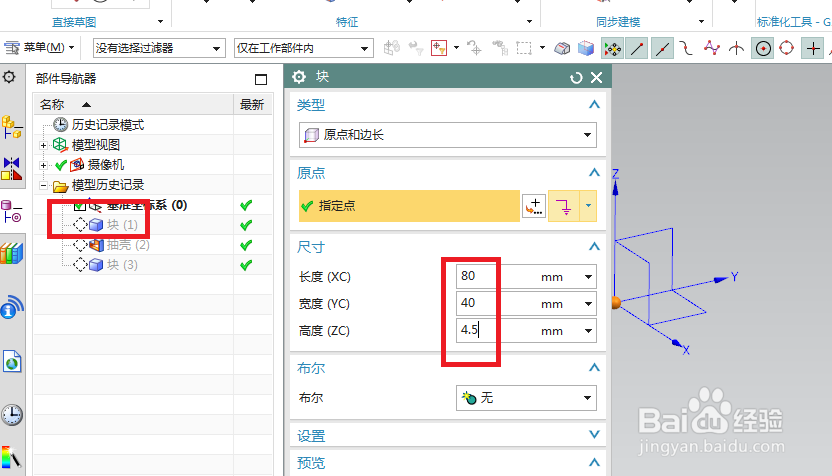
Task: Expand 摄像机 tree node
Action: pyautogui.click(x=43, y=165)
